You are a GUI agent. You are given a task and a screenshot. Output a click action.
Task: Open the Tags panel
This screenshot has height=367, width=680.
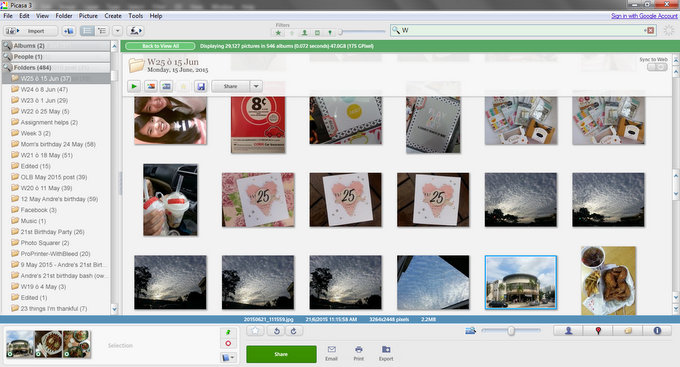click(628, 331)
